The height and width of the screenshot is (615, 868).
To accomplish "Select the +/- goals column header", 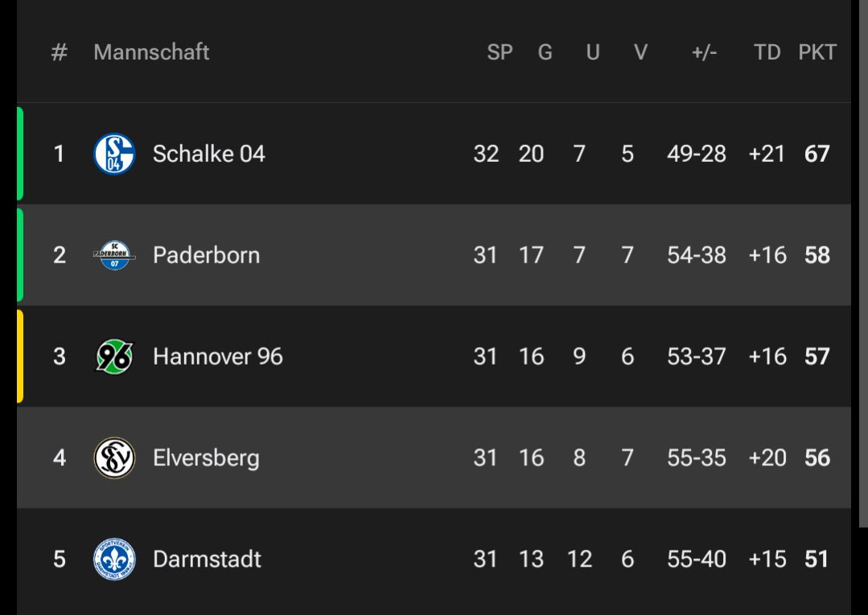I will pyautogui.click(x=704, y=52).
